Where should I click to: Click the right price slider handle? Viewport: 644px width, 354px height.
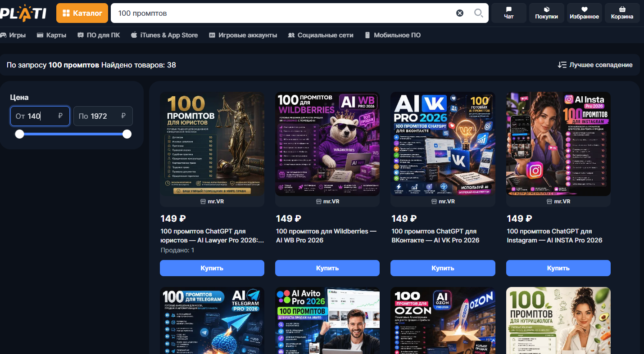pyautogui.click(x=127, y=134)
